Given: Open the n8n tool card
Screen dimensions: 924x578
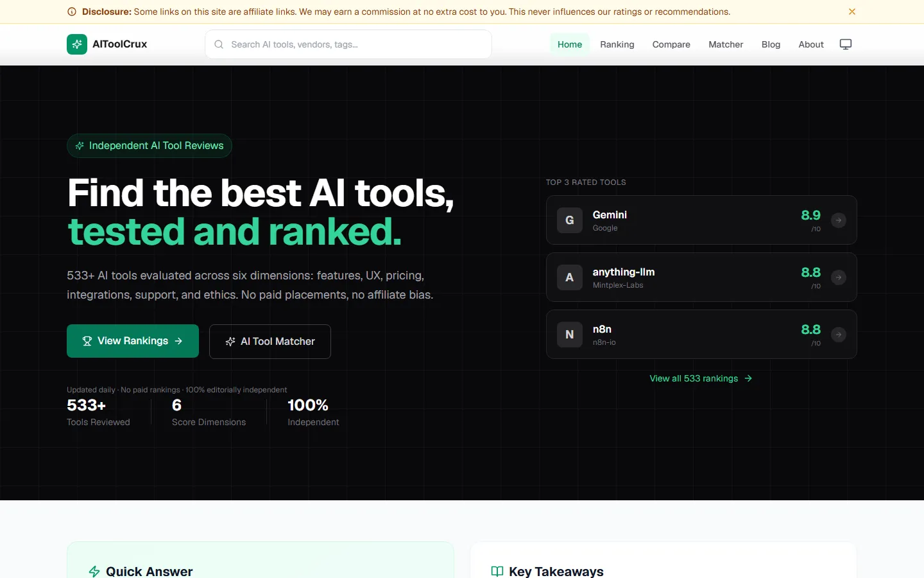Looking at the screenshot, I should 701,335.
